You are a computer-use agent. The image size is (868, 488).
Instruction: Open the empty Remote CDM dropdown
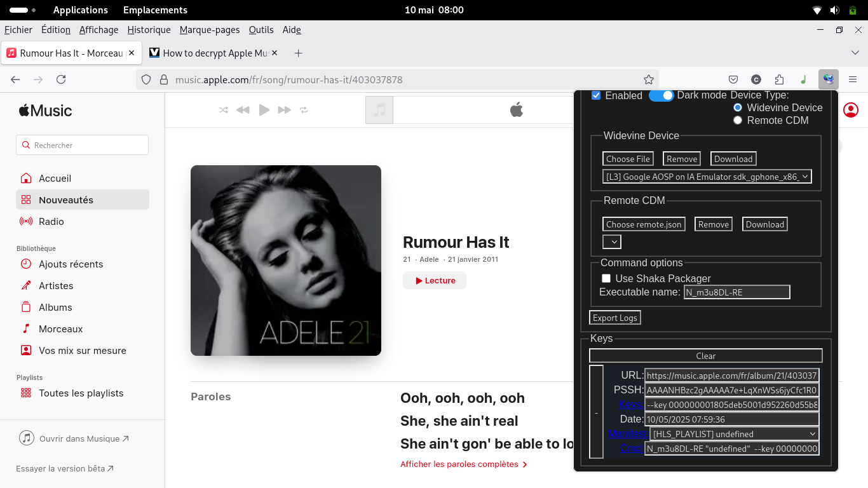coord(611,242)
